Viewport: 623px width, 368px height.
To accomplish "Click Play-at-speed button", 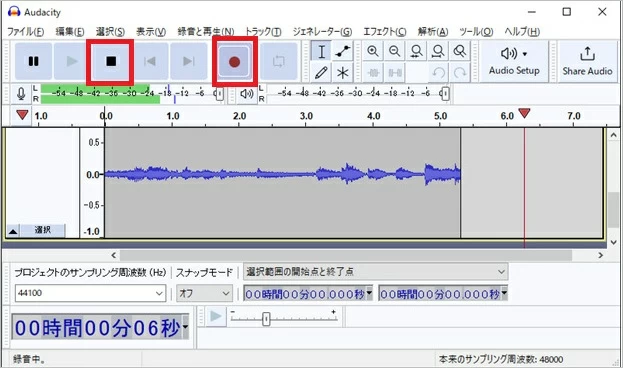I will [216, 316].
